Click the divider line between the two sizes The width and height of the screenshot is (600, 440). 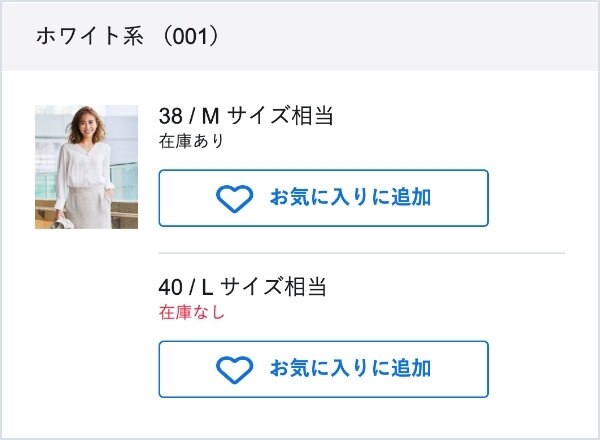[x=361, y=253]
